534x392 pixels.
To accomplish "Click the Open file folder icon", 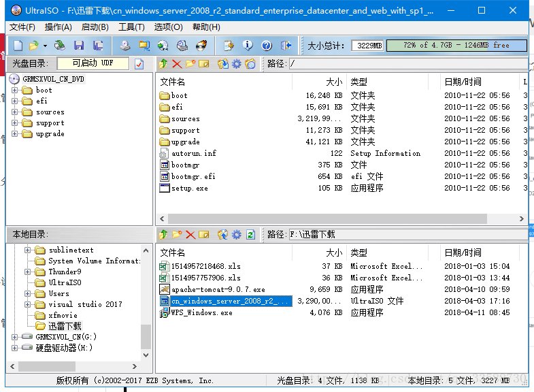I will [x=34, y=46].
